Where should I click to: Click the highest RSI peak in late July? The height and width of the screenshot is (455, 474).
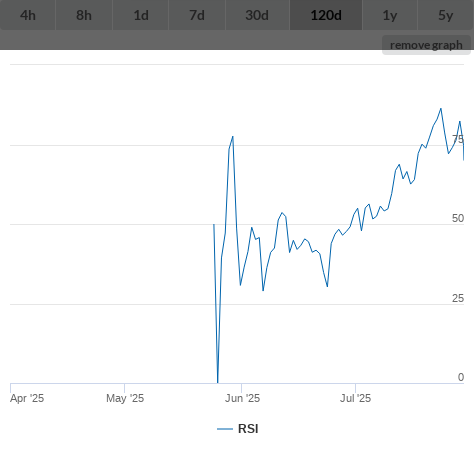pos(441,108)
